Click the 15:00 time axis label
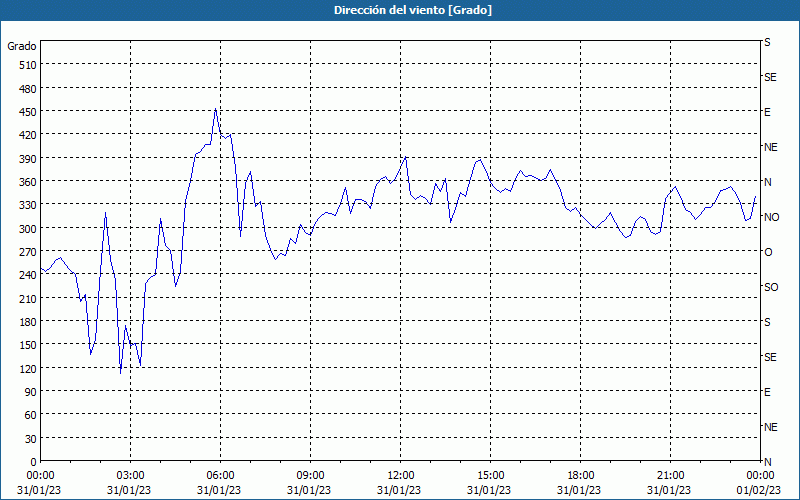 pos(491,476)
